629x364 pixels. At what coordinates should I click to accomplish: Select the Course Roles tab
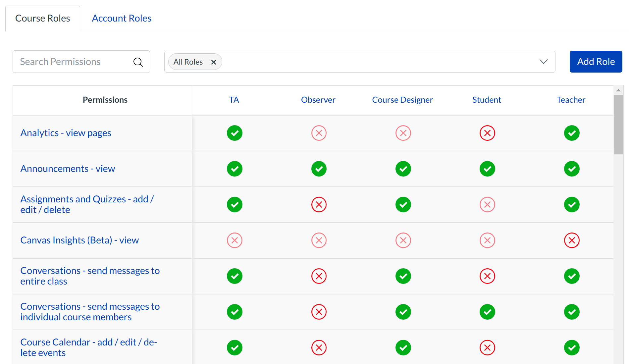click(x=42, y=18)
